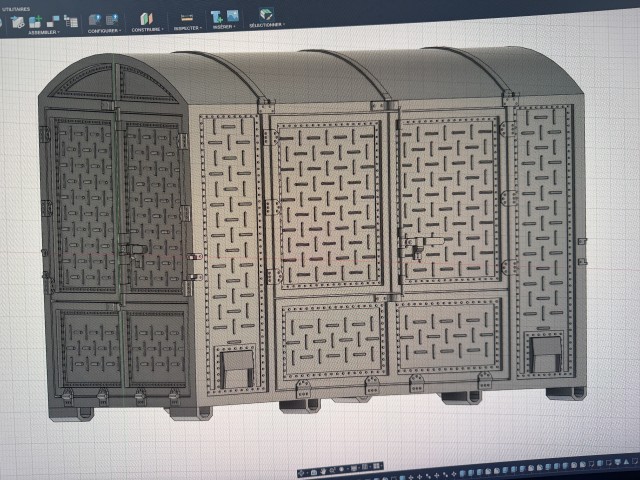Open the INSPECTER dropdown menu
The width and height of the screenshot is (640, 480).
(187, 28)
